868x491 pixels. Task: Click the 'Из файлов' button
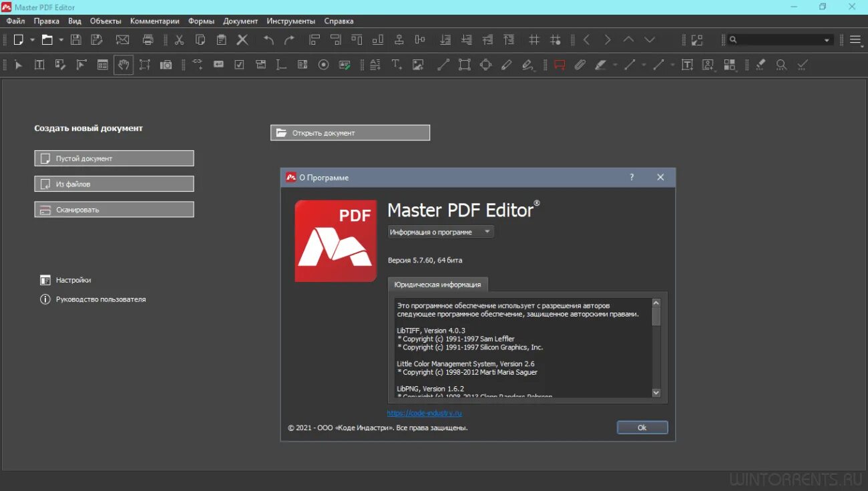pos(114,184)
